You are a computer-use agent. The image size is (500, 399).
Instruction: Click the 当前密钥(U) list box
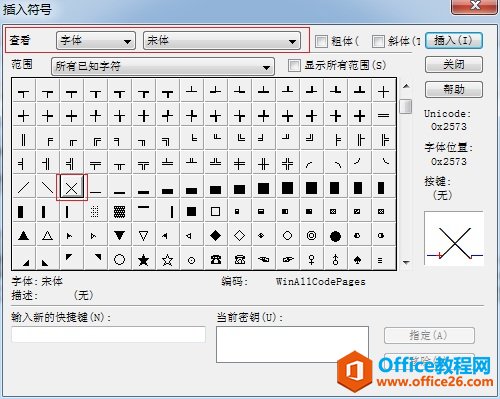(292, 344)
